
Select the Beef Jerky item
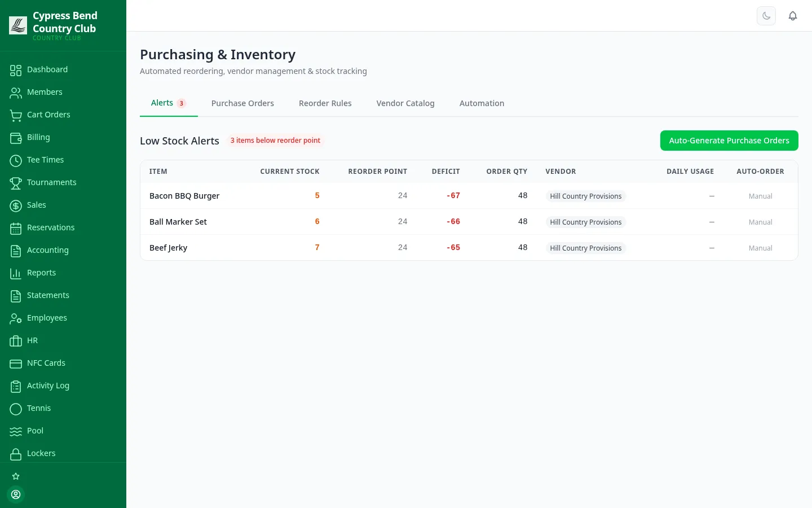coord(168,248)
